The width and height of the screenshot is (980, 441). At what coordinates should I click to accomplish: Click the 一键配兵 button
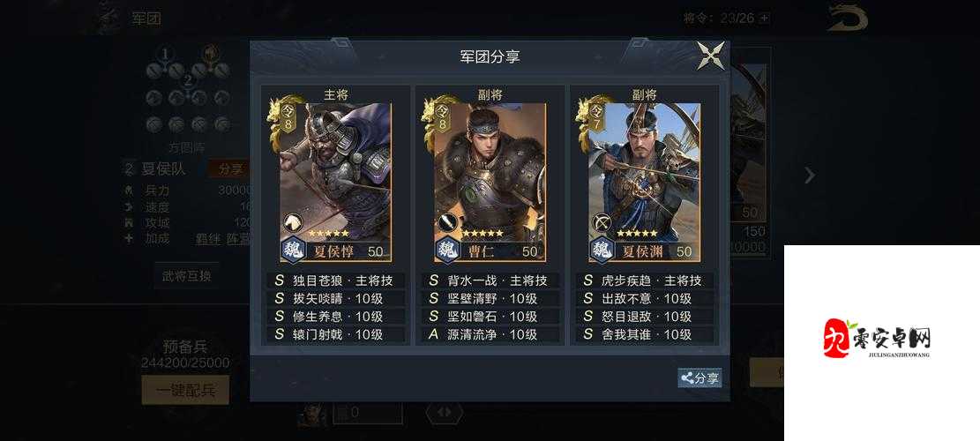click(185, 391)
